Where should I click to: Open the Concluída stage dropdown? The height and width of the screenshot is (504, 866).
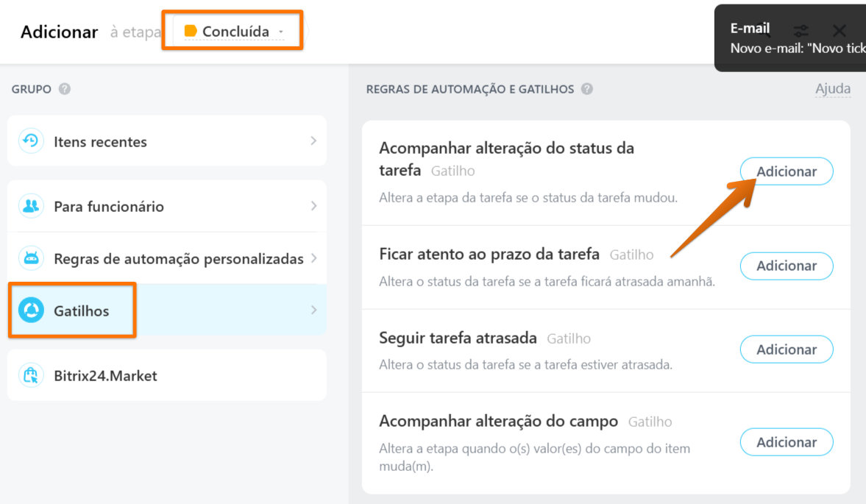234,32
